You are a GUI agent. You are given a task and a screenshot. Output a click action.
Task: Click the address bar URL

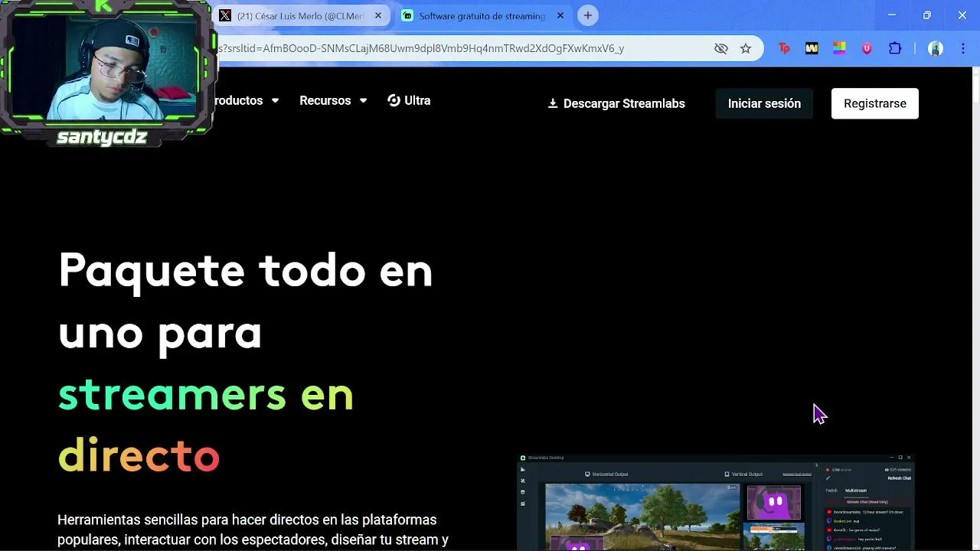pyautogui.click(x=421, y=48)
